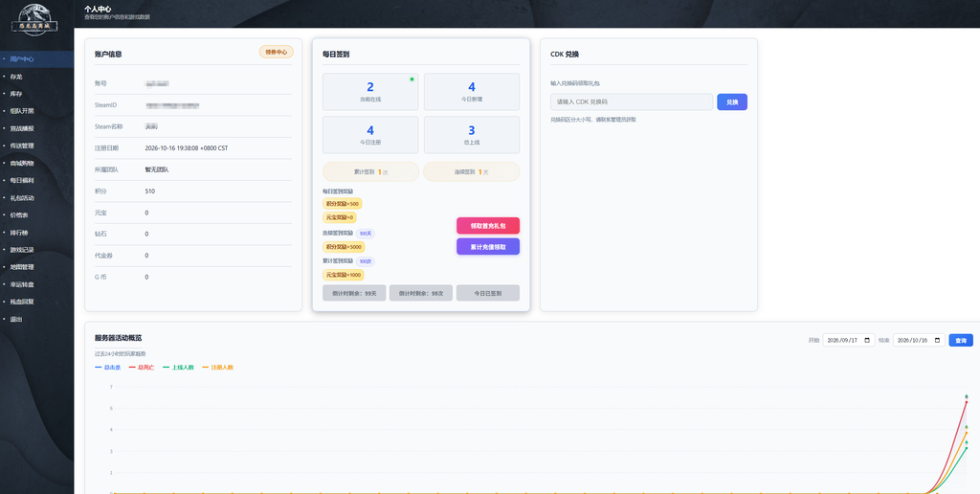Click the 当前在线 stat card

[370, 92]
